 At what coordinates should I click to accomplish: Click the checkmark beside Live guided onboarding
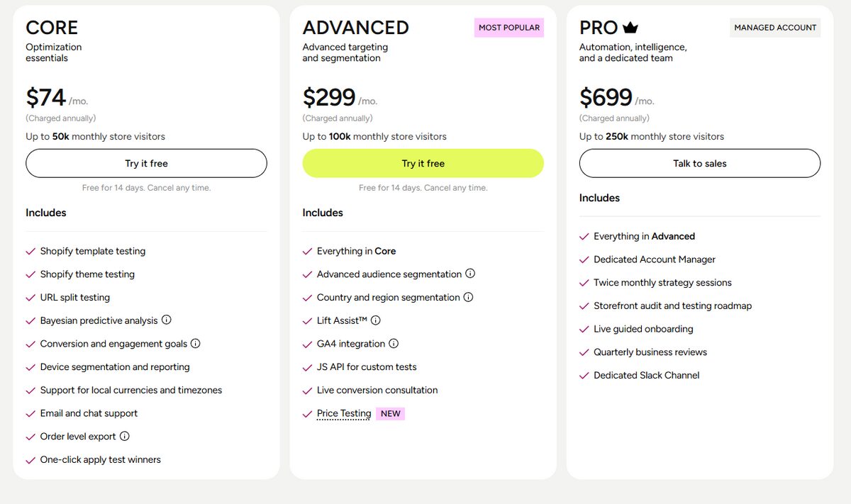(584, 328)
